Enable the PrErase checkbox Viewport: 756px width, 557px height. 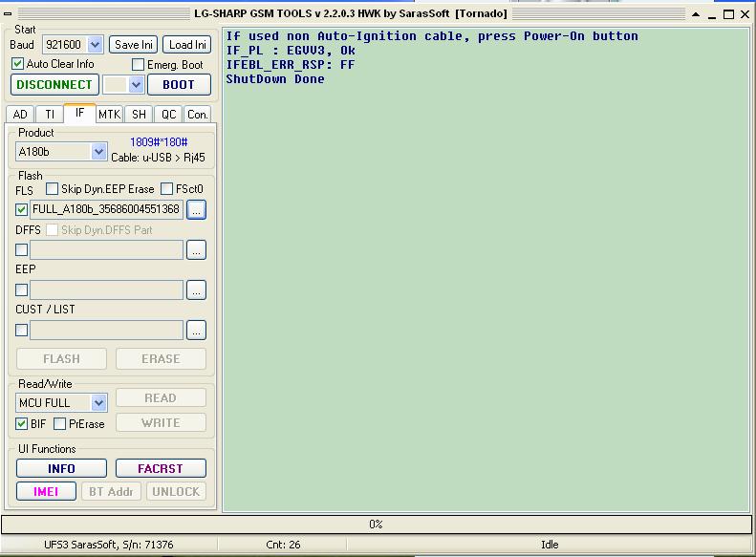pos(60,423)
